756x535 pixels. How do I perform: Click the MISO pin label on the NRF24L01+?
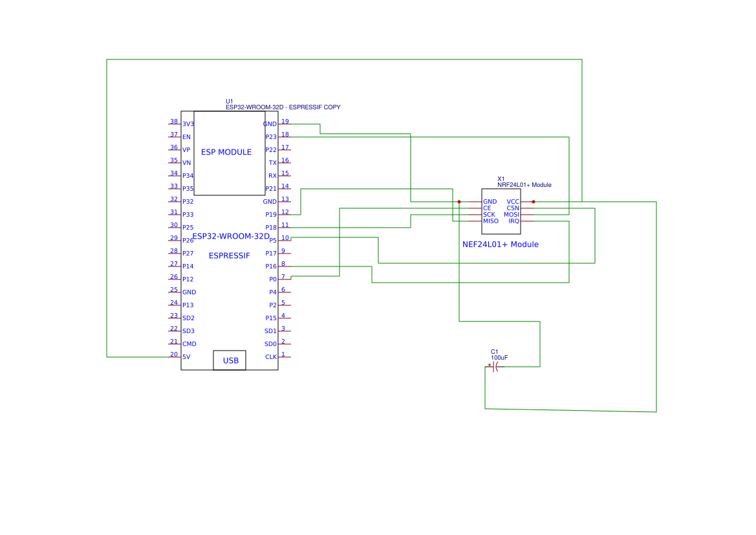(x=491, y=221)
